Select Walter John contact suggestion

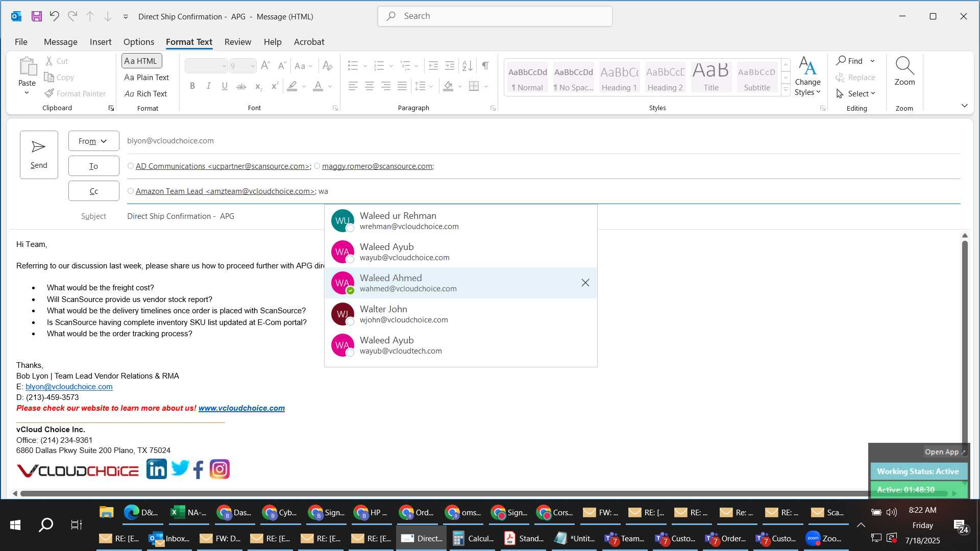click(461, 314)
